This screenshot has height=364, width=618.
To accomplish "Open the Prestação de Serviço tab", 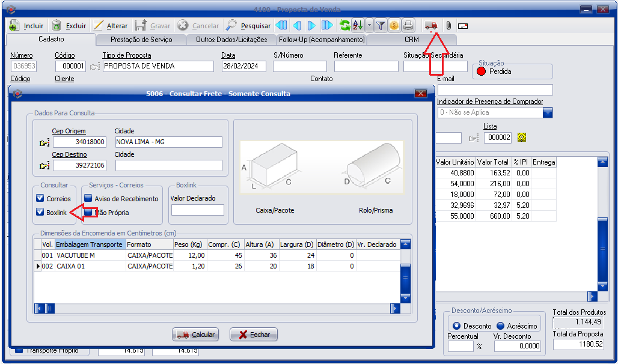I will pyautogui.click(x=141, y=40).
